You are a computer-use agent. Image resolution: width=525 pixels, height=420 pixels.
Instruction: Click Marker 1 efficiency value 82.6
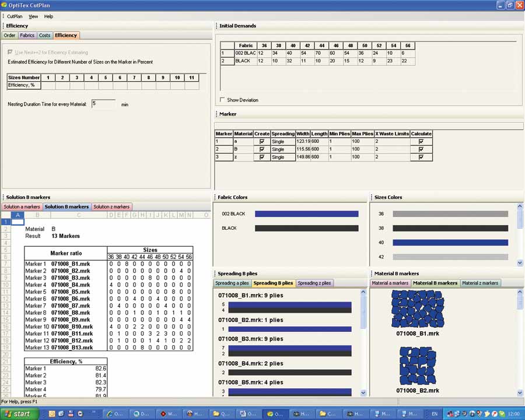[100, 369]
